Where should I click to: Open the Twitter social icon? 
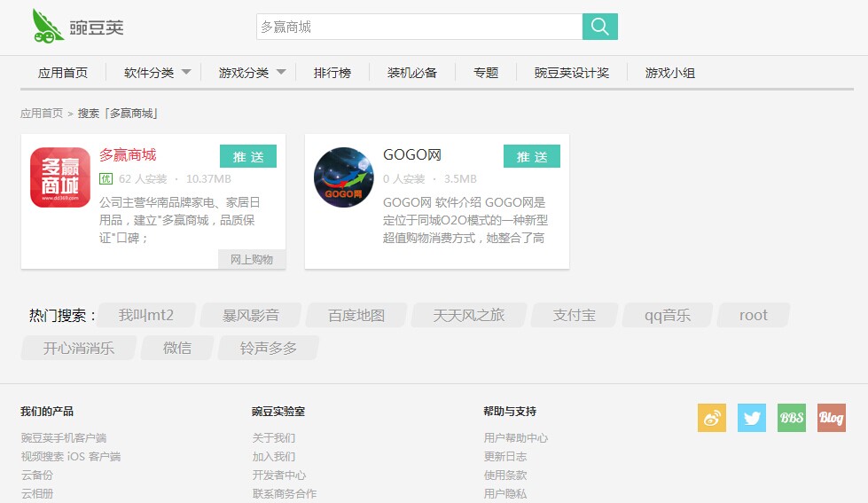tap(752, 418)
